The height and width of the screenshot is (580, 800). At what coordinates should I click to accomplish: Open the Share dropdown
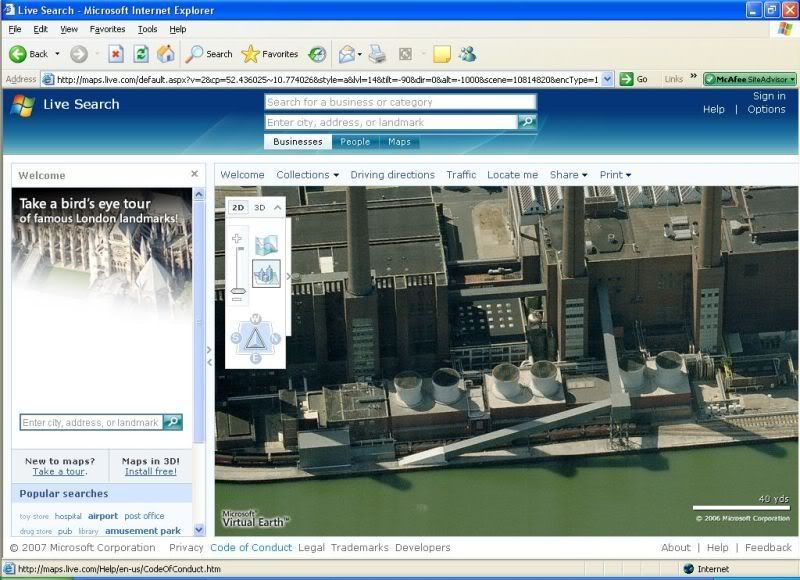point(568,174)
